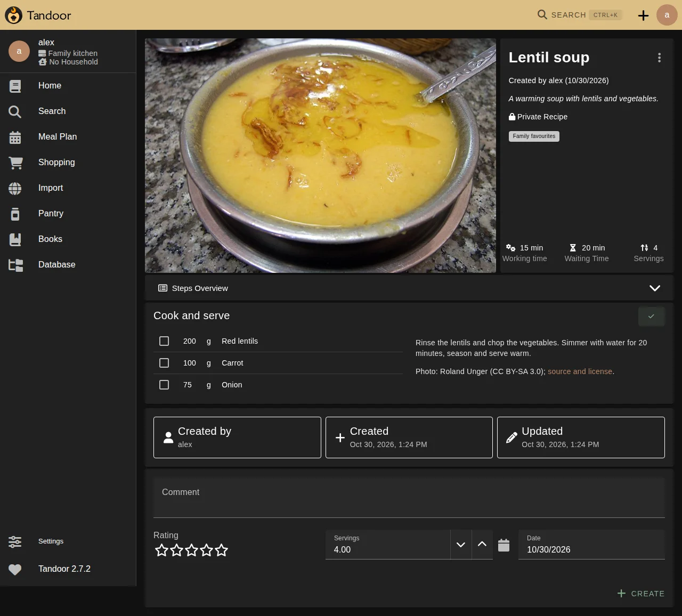Click the Date input field
The height and width of the screenshot is (616, 682).
(x=591, y=545)
